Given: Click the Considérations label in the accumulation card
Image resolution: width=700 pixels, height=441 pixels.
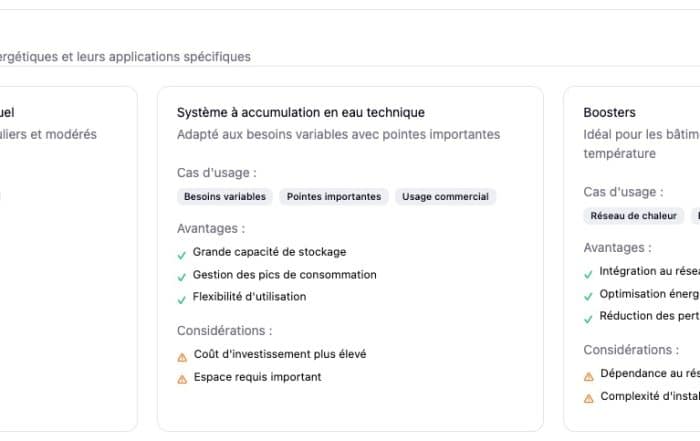Looking at the screenshot, I should [224, 330].
